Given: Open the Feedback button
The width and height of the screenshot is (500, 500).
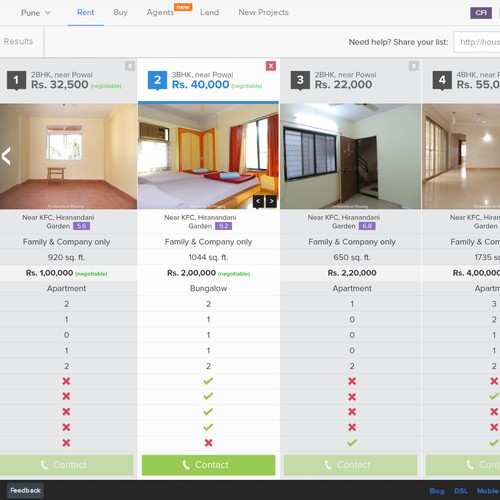Looking at the screenshot, I should tap(25, 491).
